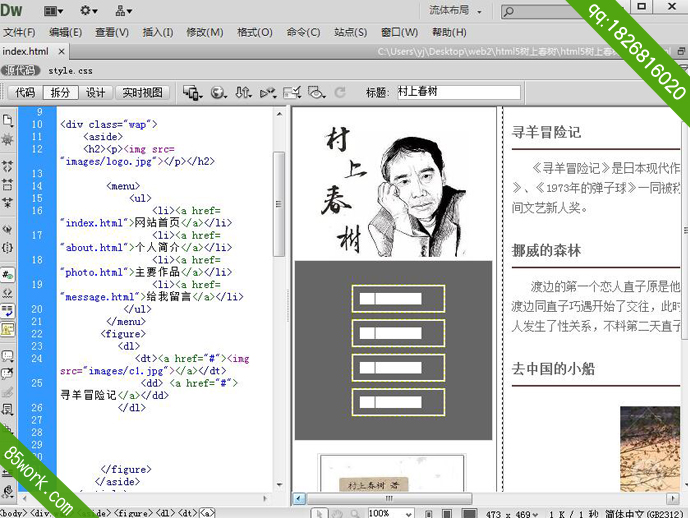The width and height of the screenshot is (690, 518).
Task: Open the layout menu icon beside the Dw logo
Action: tap(53, 11)
